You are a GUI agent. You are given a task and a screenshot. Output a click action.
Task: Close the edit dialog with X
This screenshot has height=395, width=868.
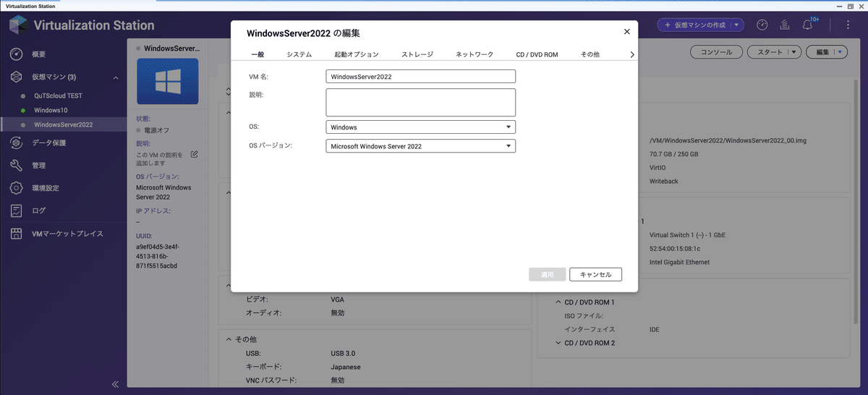[x=627, y=31]
